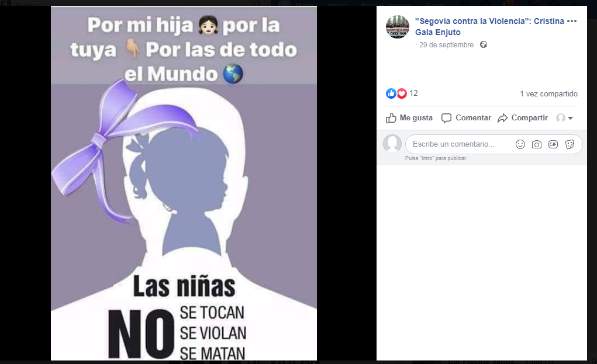Open the 29 de septiembre timestamp link
597x364 pixels.
(x=446, y=45)
